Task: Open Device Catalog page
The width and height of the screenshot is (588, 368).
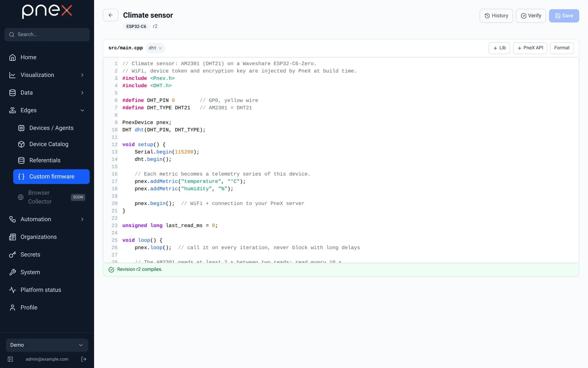Action: click(51, 144)
